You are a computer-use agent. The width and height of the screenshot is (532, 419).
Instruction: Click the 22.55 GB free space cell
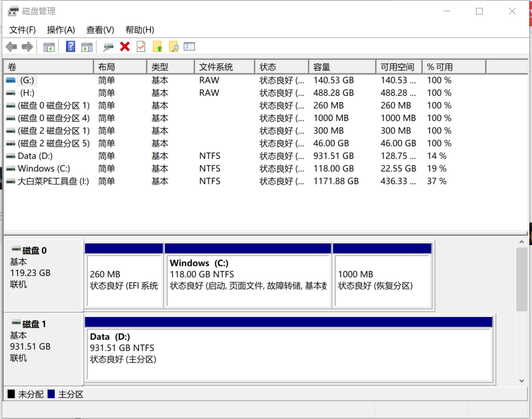(x=399, y=168)
